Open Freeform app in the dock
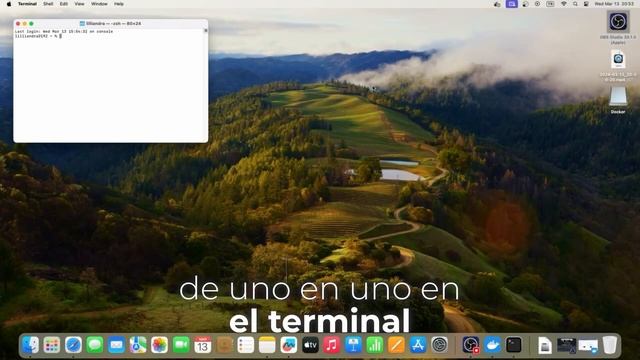Viewport: 640px width, 360px height. [x=289, y=345]
